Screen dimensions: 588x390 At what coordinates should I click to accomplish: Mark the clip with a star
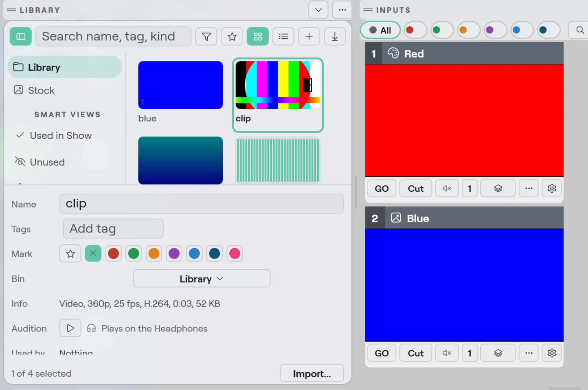point(70,253)
